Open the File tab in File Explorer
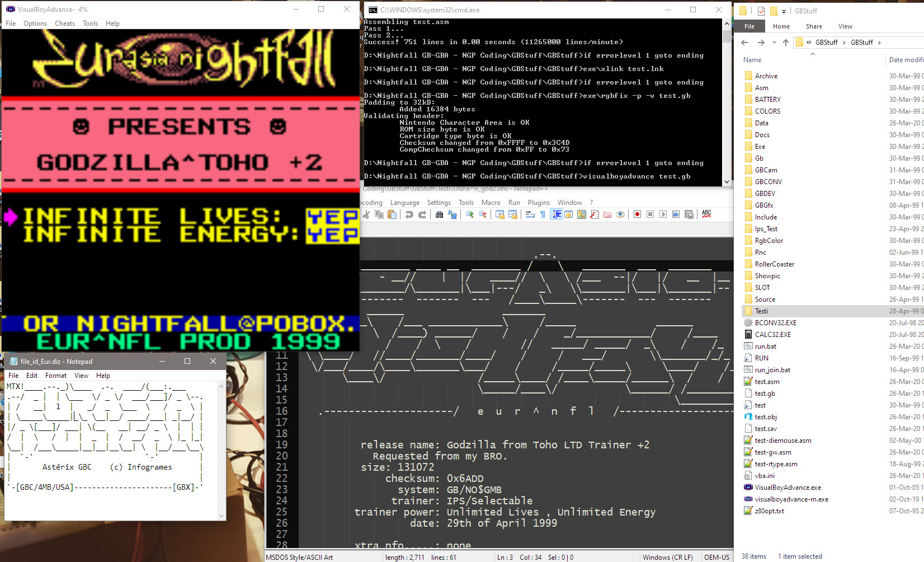The image size is (924, 562). [x=749, y=26]
